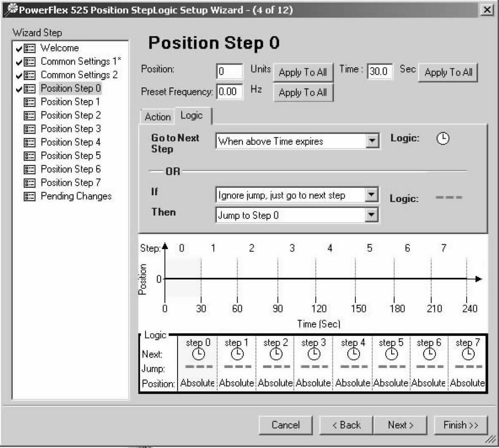The width and height of the screenshot is (499, 448).
Task: Click the Position value input field
Action: (x=229, y=71)
